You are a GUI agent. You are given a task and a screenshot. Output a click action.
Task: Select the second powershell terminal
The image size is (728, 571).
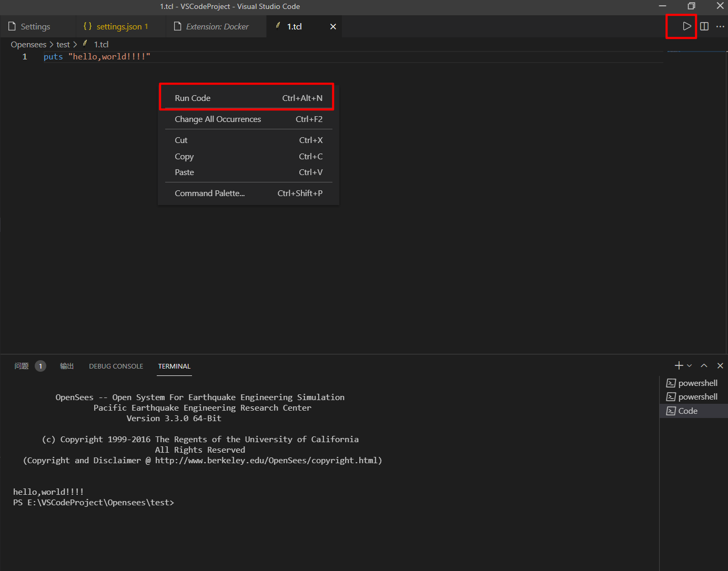click(693, 396)
